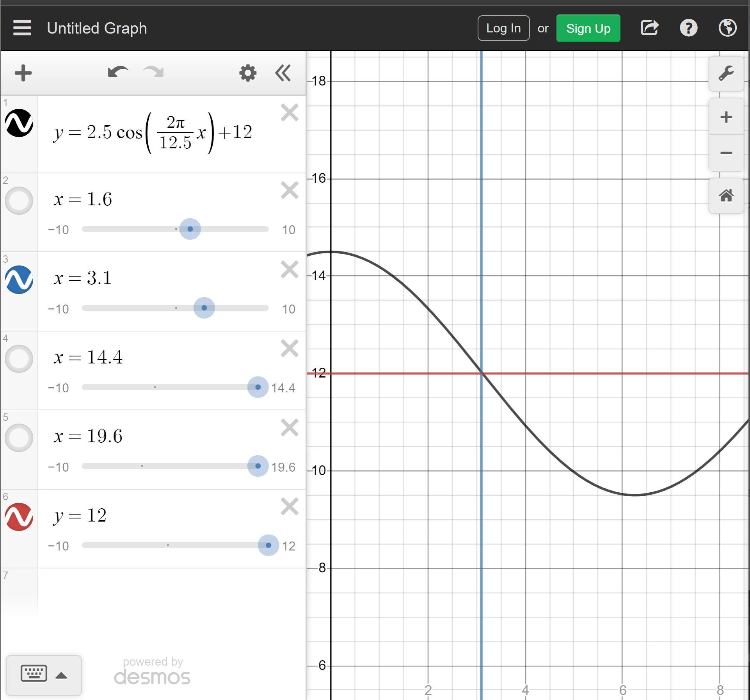This screenshot has height=700, width=750.
Task: Collapse the expression list panel
Action: tap(283, 73)
